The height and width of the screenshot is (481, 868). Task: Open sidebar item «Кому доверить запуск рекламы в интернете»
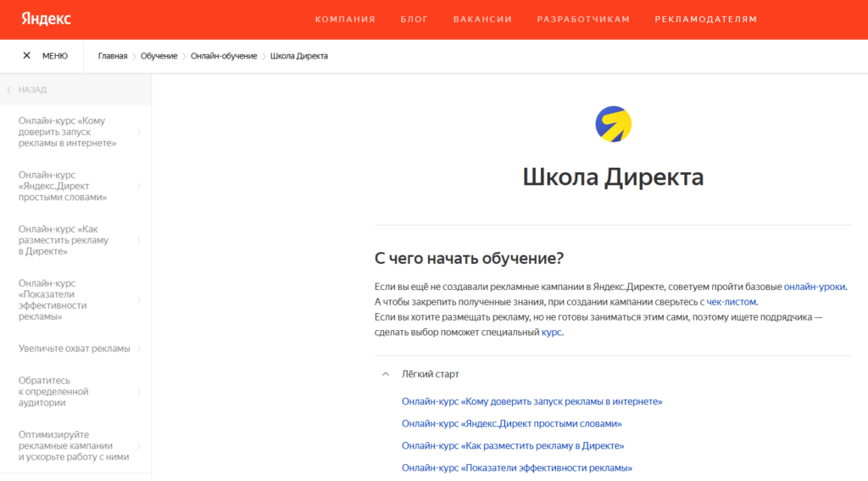click(68, 131)
